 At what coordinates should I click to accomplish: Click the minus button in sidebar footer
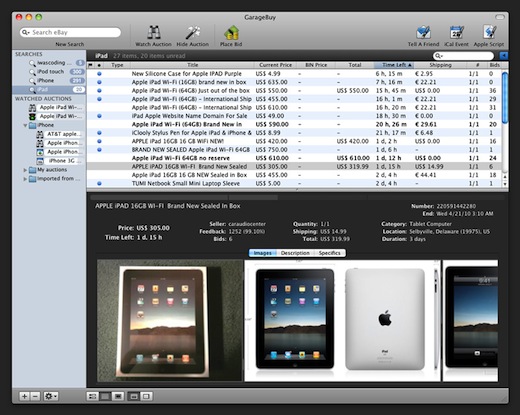[x=35, y=396]
